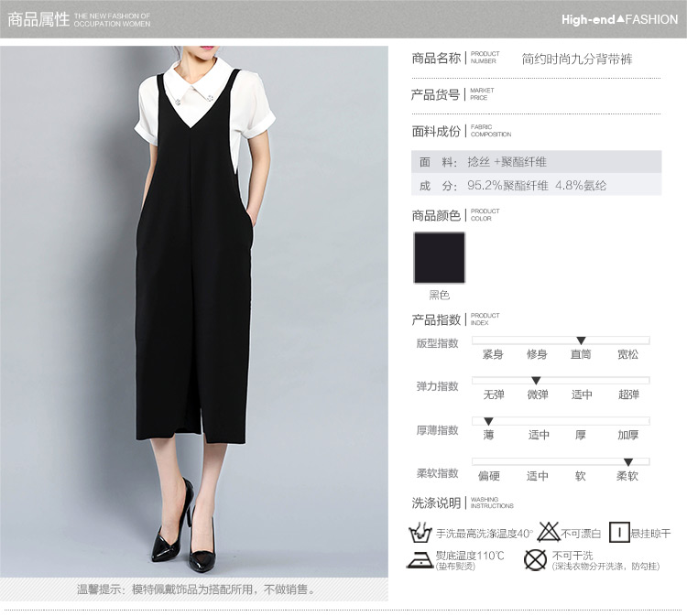
Task: Click the hang-dry square icon
Action: click(619, 532)
